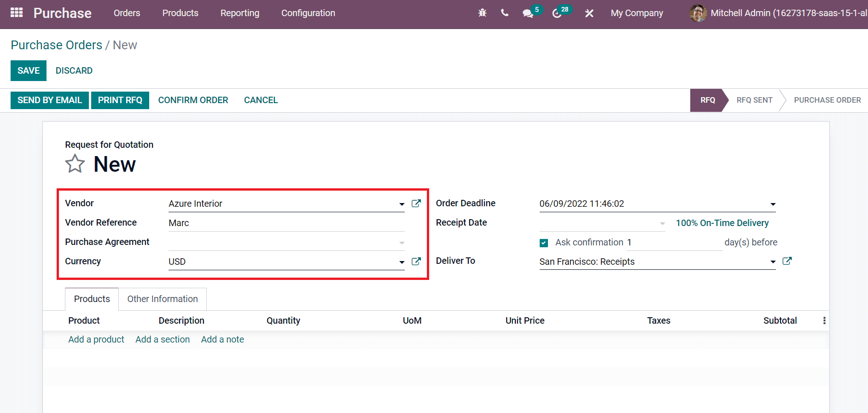This screenshot has height=413, width=868.
Task: Open Currency external link icon
Action: [416, 262]
